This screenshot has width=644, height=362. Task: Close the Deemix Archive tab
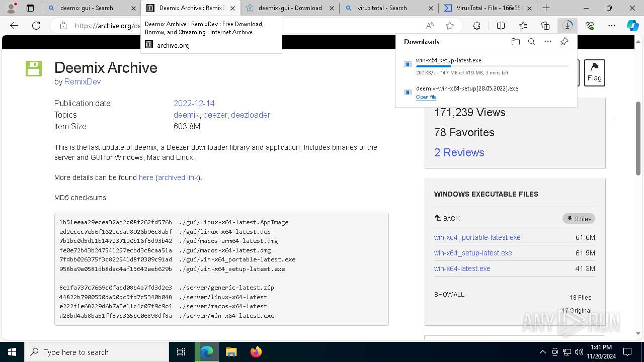click(232, 8)
